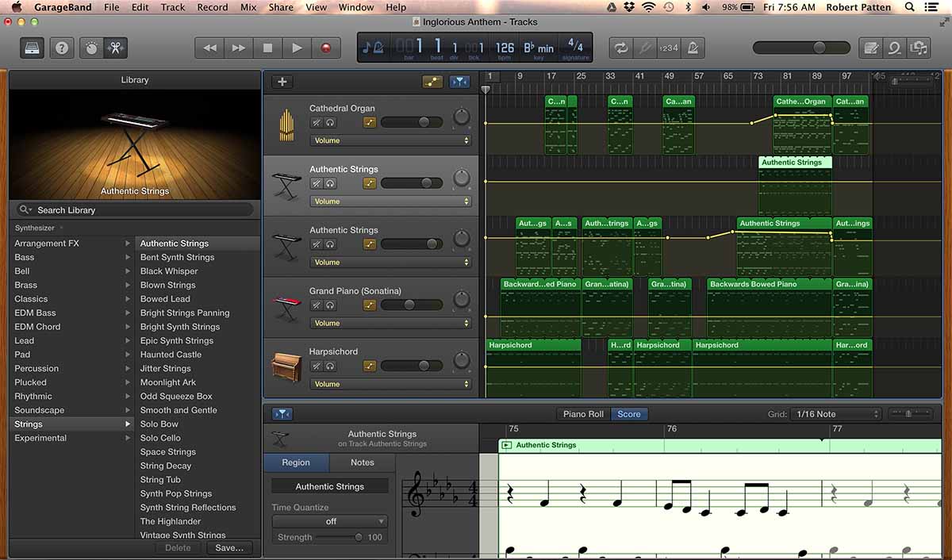Solo the Cathedral Organ track with headphones

(x=330, y=122)
